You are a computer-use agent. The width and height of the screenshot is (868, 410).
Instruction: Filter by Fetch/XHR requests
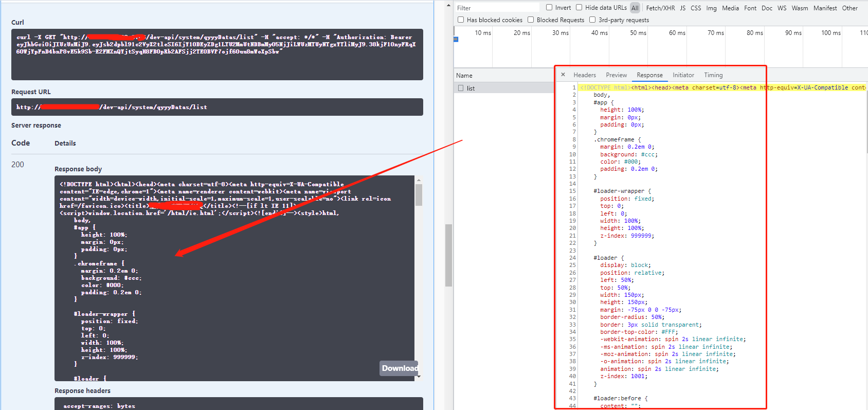point(660,8)
